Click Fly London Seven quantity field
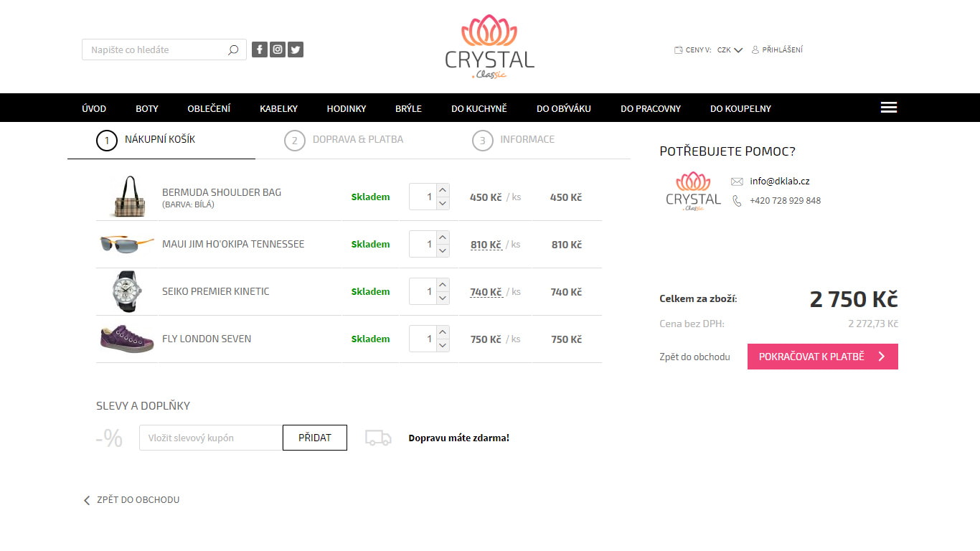 [x=423, y=339]
